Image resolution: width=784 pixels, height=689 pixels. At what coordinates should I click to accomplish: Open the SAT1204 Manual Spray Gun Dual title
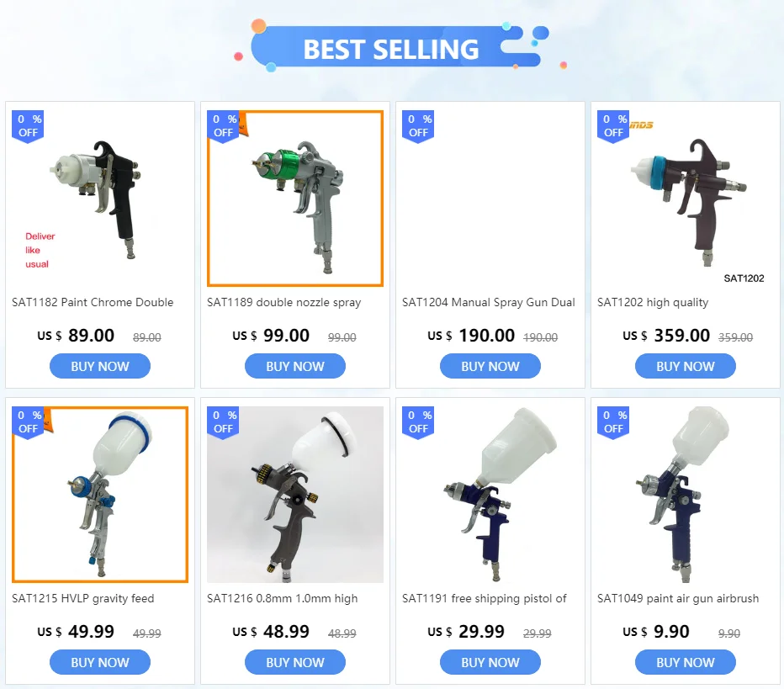tap(489, 303)
